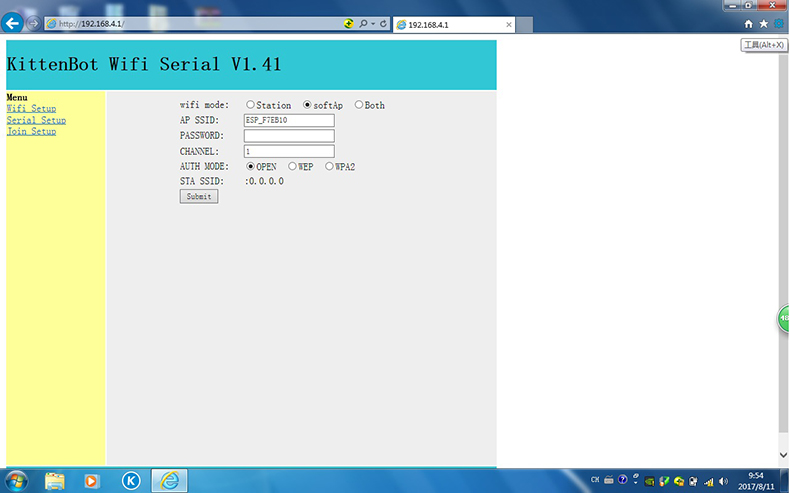Click the green compatibility icon in address bar
This screenshot has width=790, height=493.
point(348,24)
